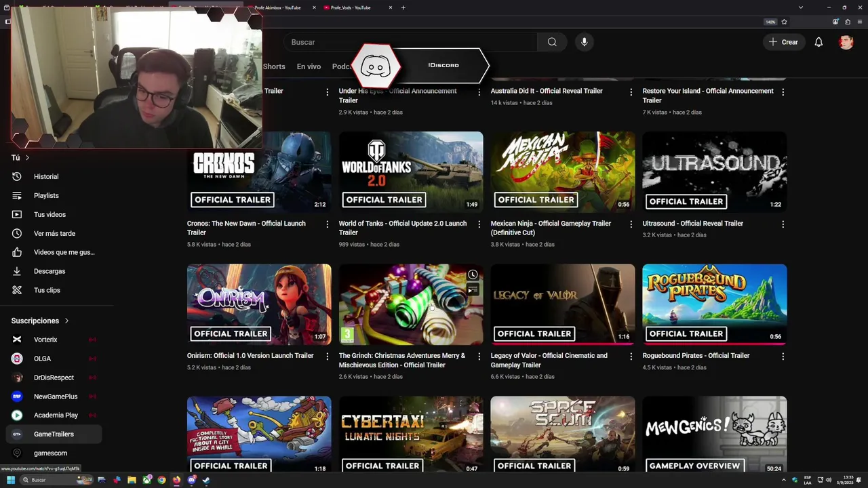Add The Grinch video to watch later
The image size is (868, 488).
click(473, 274)
